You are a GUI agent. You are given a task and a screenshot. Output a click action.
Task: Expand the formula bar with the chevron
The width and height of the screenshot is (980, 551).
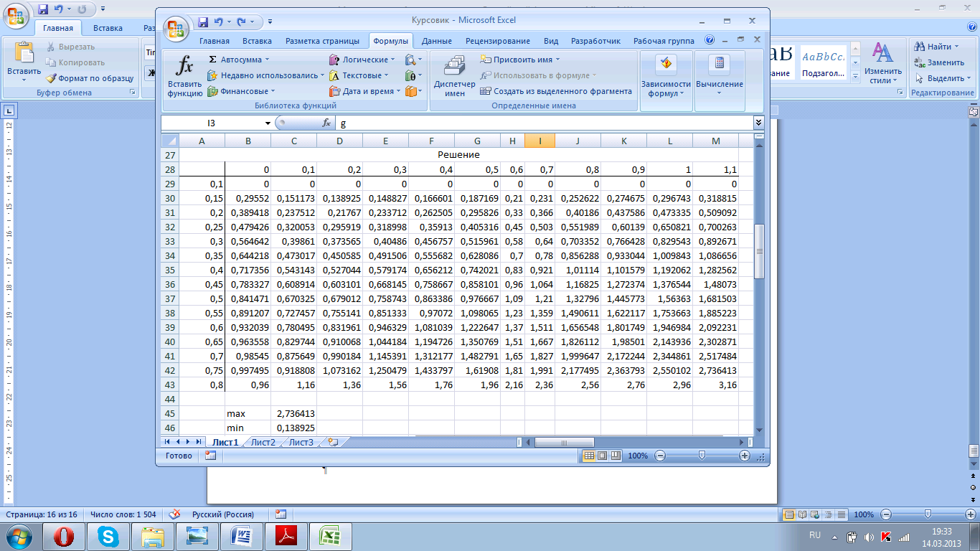coord(758,123)
